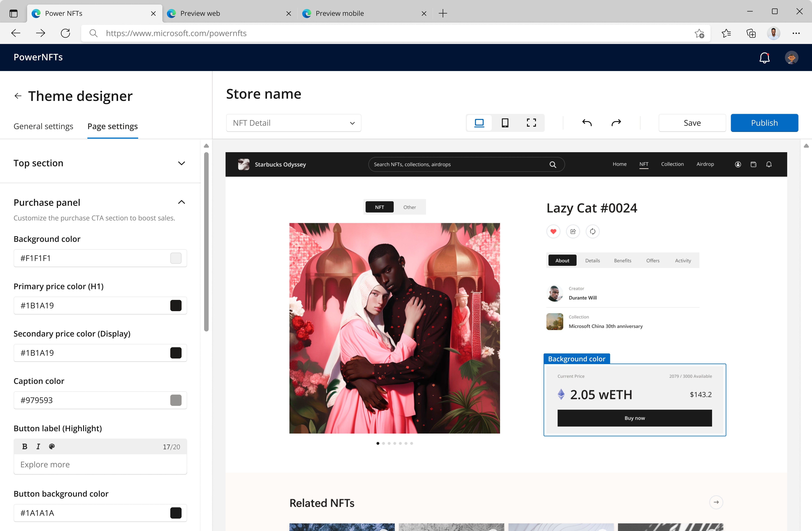The image size is (812, 531).
Task: Click the undo arrow icon
Action: pos(587,123)
